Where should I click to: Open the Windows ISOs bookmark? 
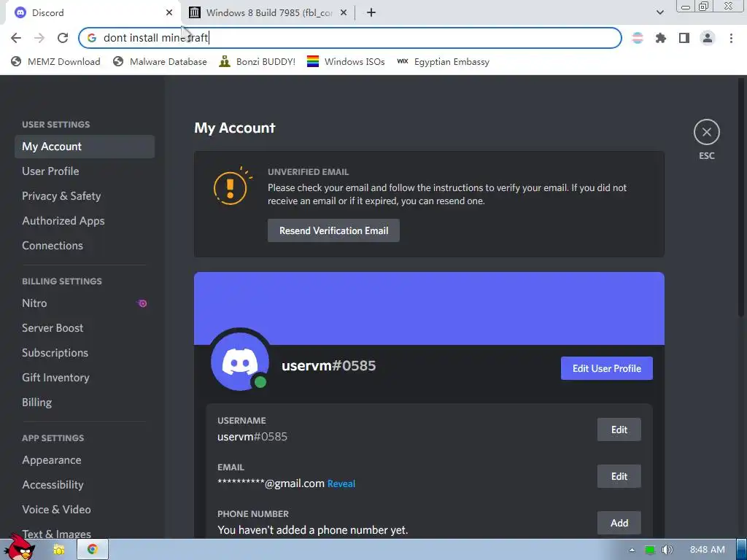[346, 62]
